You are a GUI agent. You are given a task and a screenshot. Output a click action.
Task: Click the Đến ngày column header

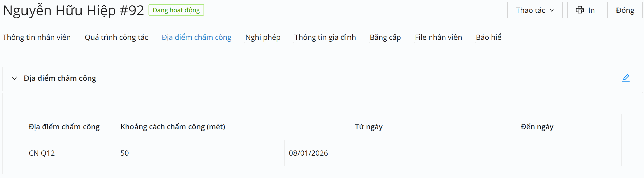(x=537, y=127)
